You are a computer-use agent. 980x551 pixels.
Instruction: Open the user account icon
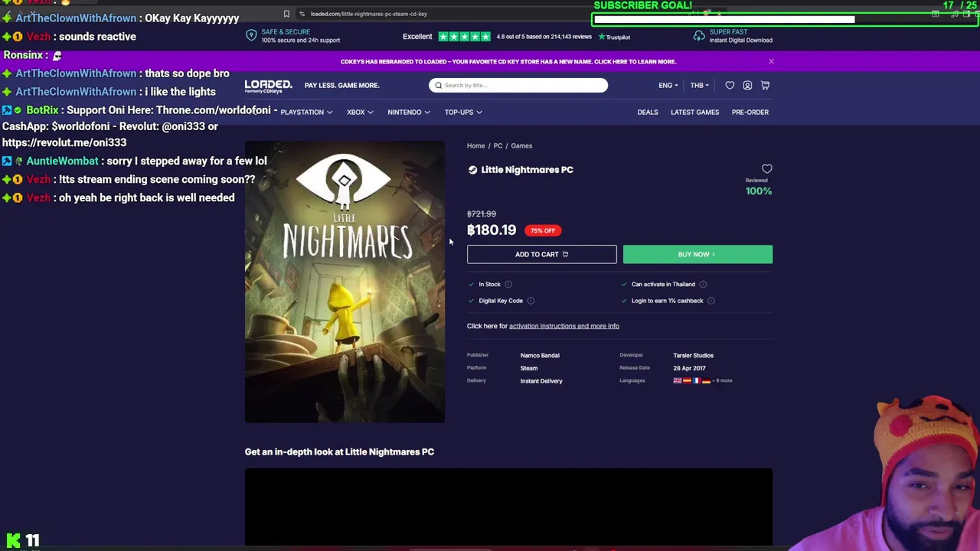(747, 85)
